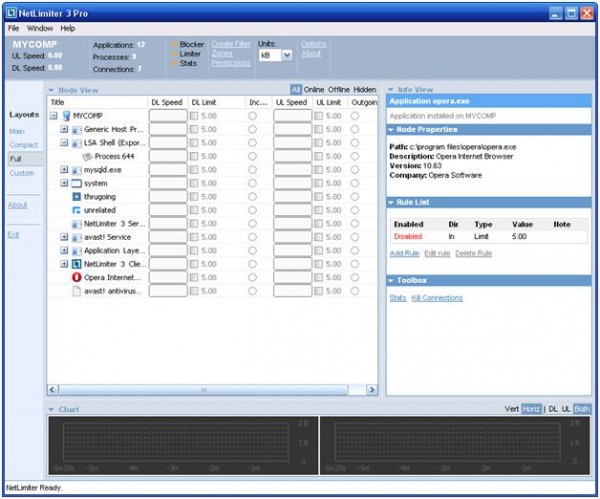Click the Limiter status indicator icon
Screen dimensions: 600x499
point(174,54)
